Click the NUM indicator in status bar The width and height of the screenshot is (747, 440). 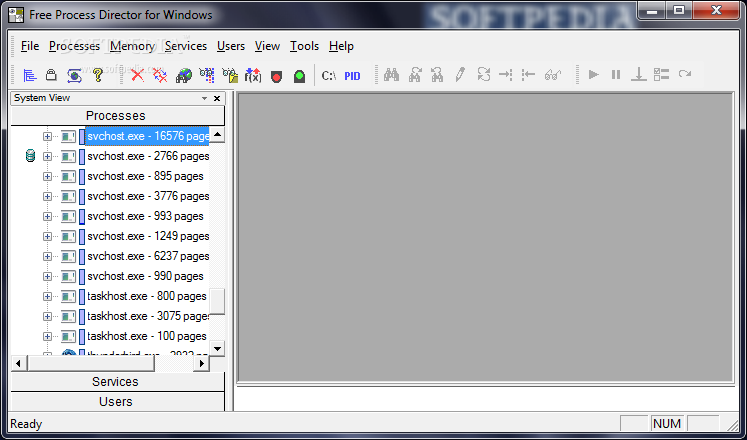coord(667,423)
